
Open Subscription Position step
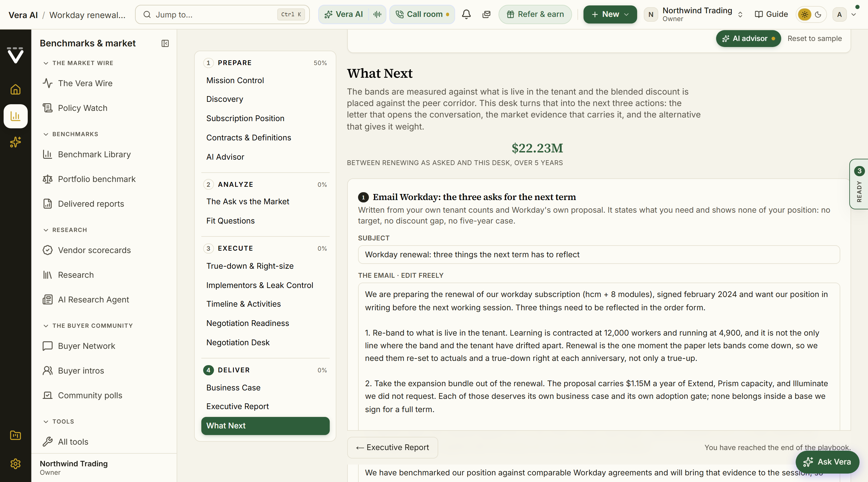click(265, 118)
